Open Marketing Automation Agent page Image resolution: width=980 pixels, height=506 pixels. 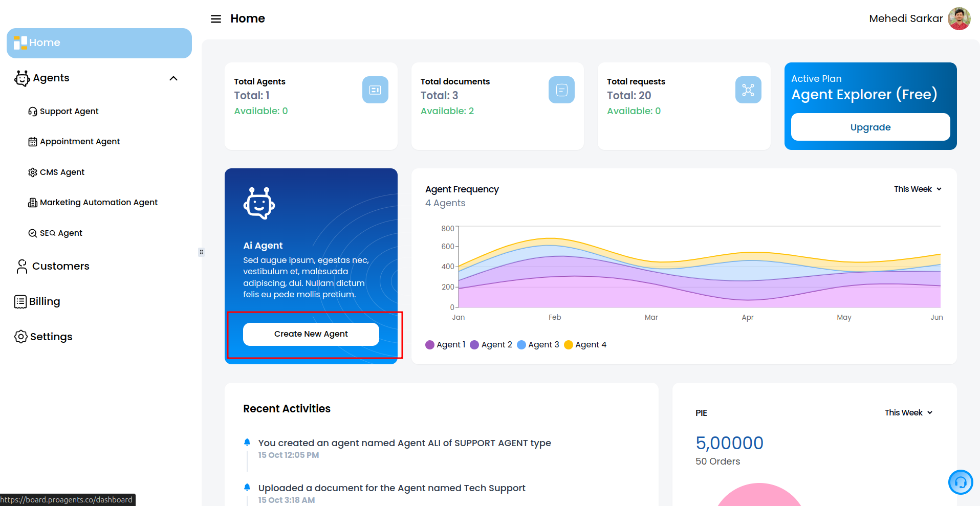[99, 203]
